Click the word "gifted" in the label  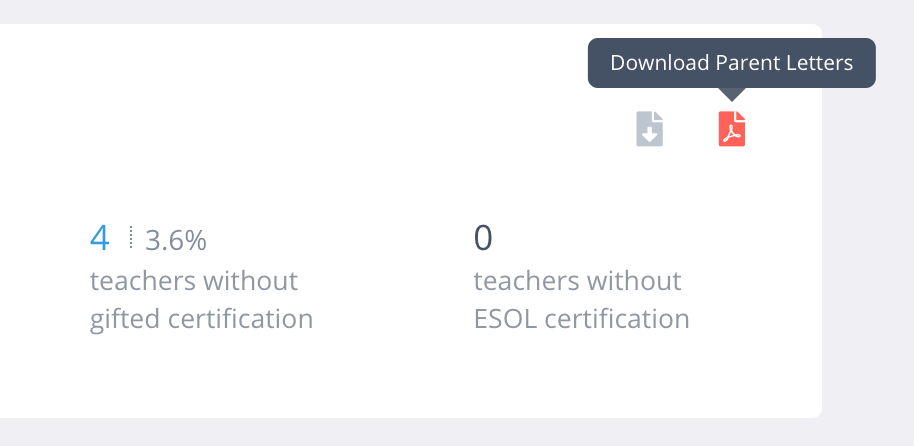pyautogui.click(x=125, y=320)
